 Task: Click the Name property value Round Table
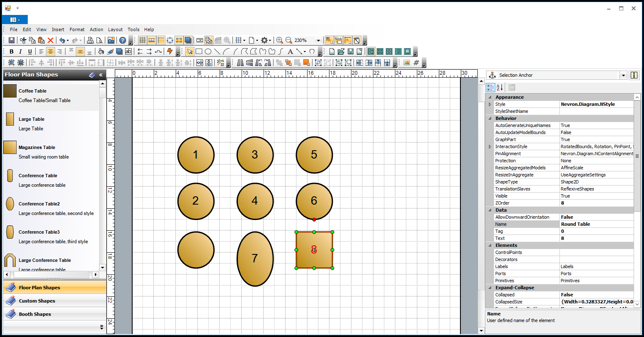(x=597, y=224)
